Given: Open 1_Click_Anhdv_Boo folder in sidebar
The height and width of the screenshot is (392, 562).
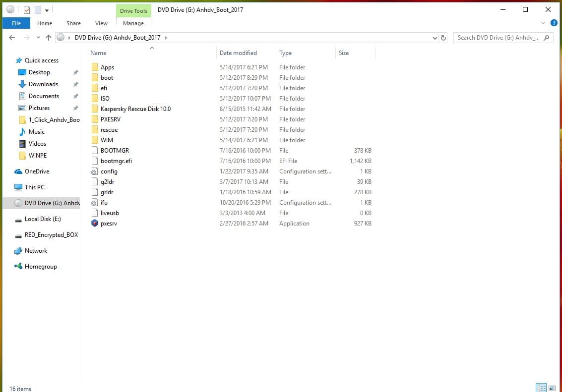Looking at the screenshot, I should coord(54,120).
